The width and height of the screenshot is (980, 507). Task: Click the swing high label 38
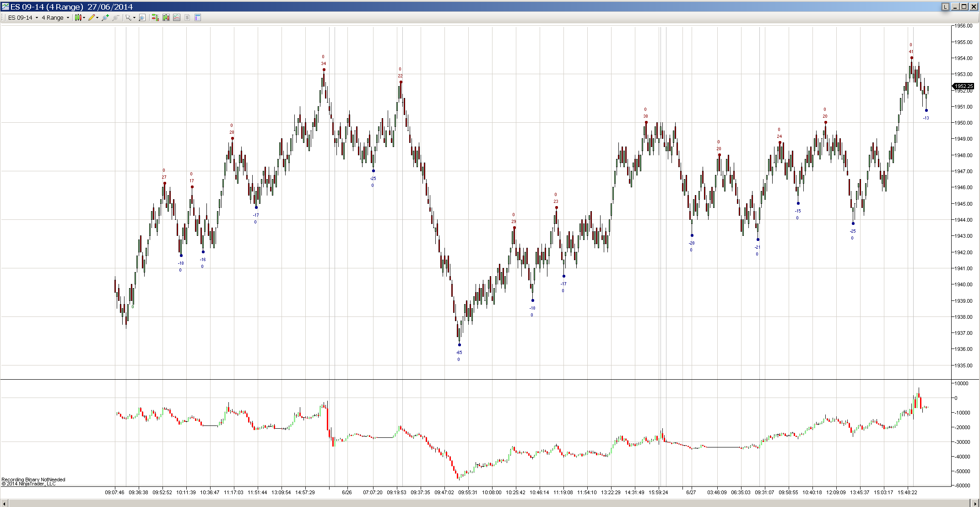pos(646,116)
